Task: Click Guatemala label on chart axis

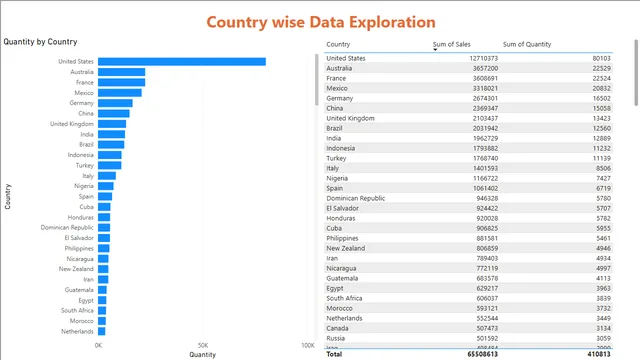Action: pos(79,290)
